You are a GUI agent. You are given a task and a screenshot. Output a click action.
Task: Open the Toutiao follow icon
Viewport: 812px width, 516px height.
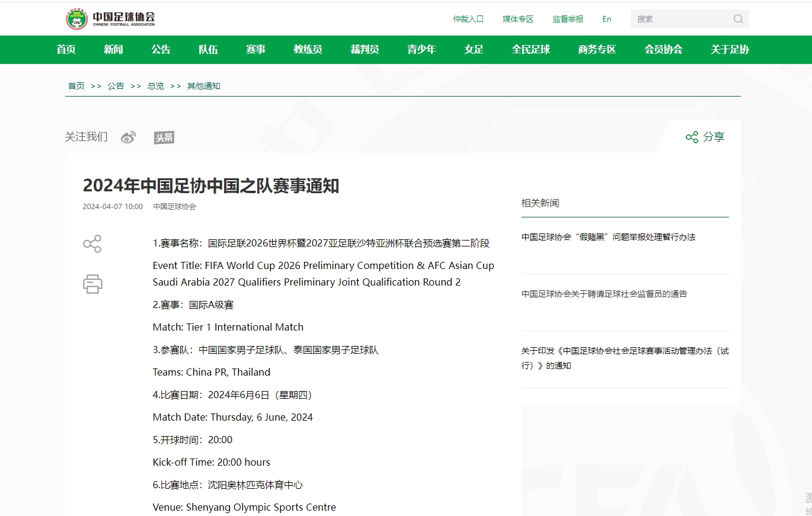[x=164, y=137]
